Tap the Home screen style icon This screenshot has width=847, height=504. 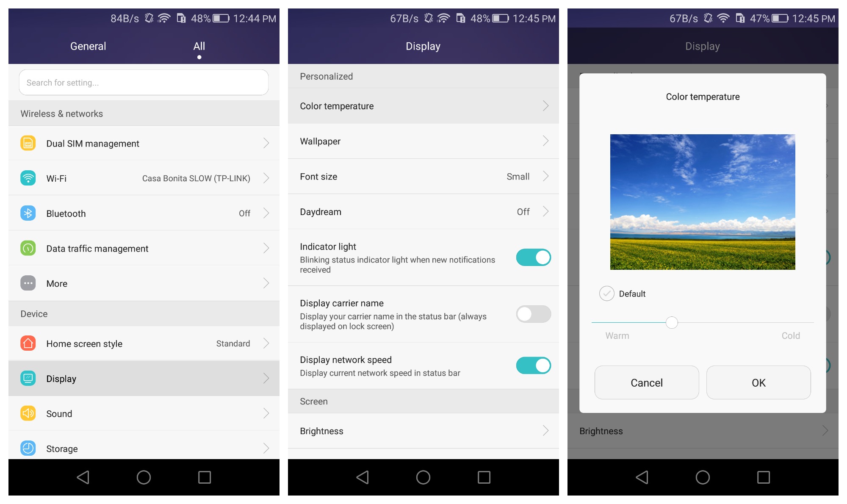pos(29,343)
